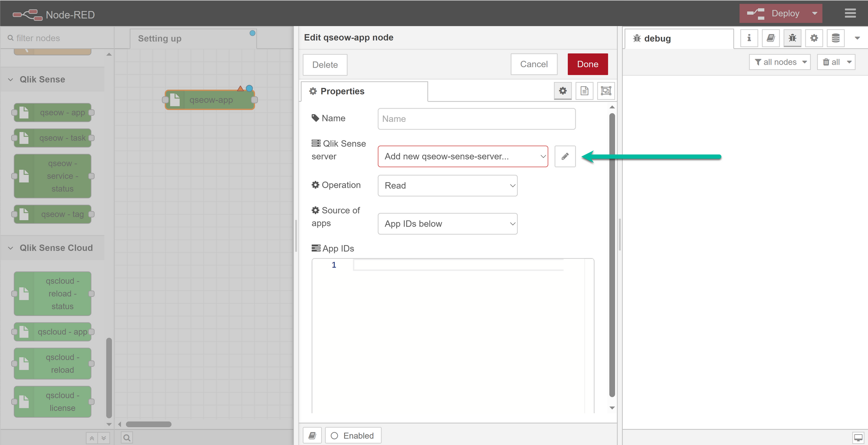The height and width of the screenshot is (445, 868).
Task: Click the Delete button
Action: 325,65
